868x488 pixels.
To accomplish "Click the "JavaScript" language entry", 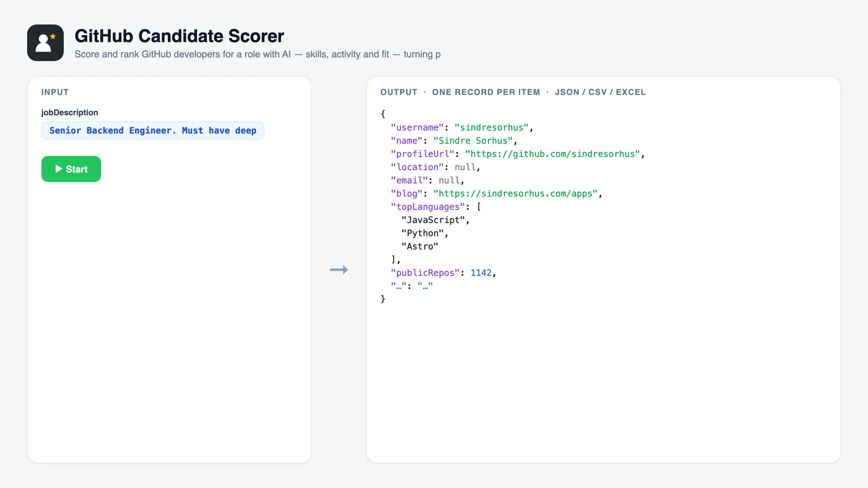I will (433, 220).
